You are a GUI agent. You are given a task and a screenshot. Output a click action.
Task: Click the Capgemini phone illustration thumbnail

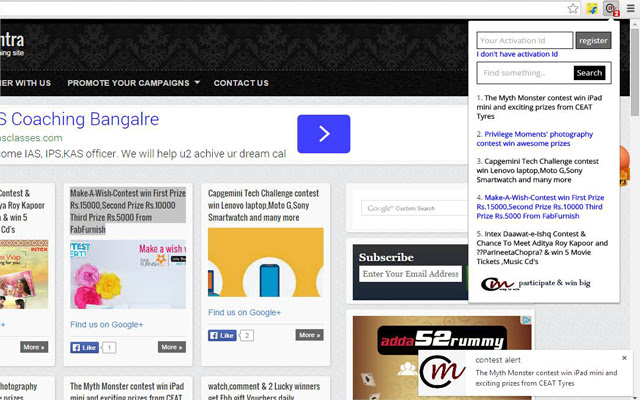coord(266,262)
